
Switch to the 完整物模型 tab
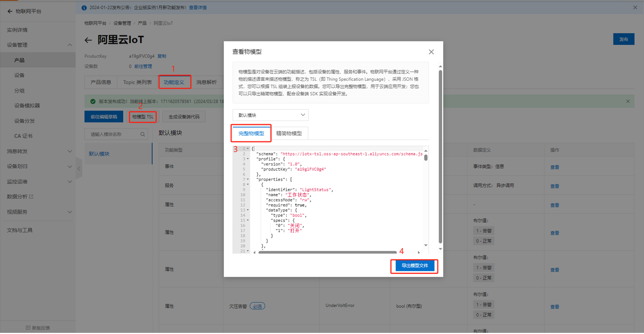(x=251, y=133)
